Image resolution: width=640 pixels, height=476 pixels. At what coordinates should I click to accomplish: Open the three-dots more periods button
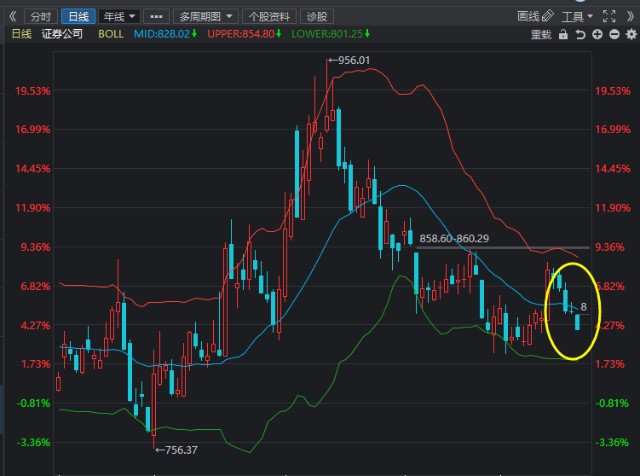coord(155,16)
